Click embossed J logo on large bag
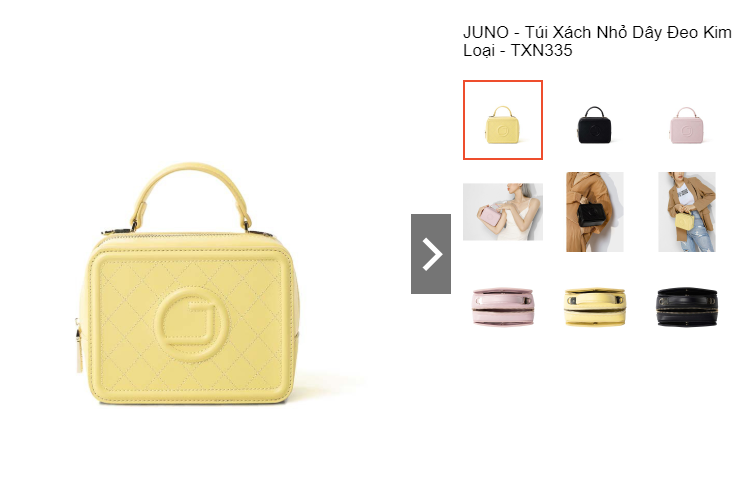This screenshot has height=497, width=746. tap(191, 325)
